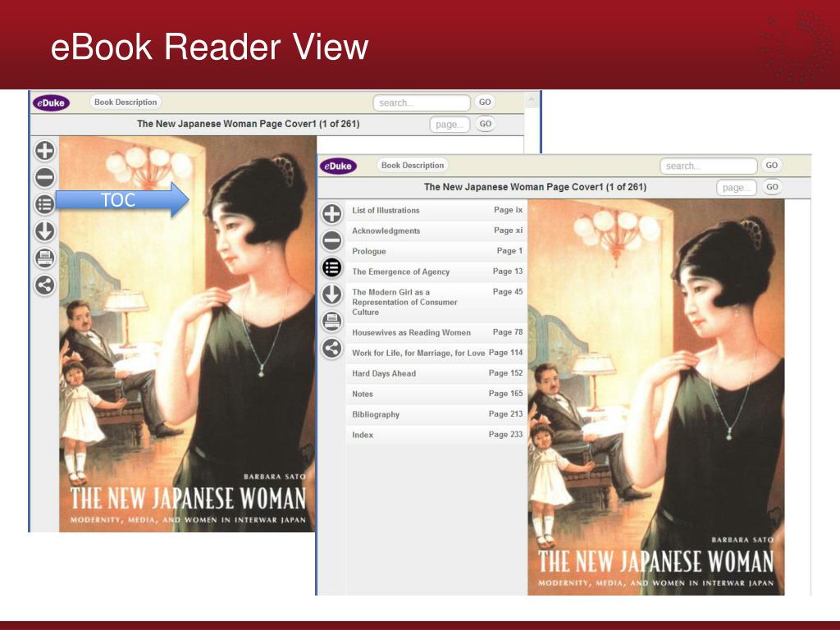Click zoom out icon in right reader

[x=332, y=240]
